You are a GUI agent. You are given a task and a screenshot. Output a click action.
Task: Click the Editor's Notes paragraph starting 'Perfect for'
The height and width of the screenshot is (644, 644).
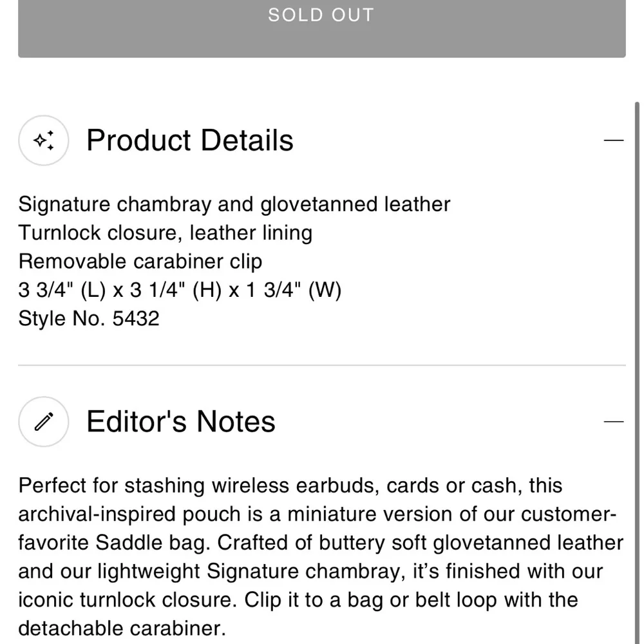pyautogui.click(x=320, y=556)
